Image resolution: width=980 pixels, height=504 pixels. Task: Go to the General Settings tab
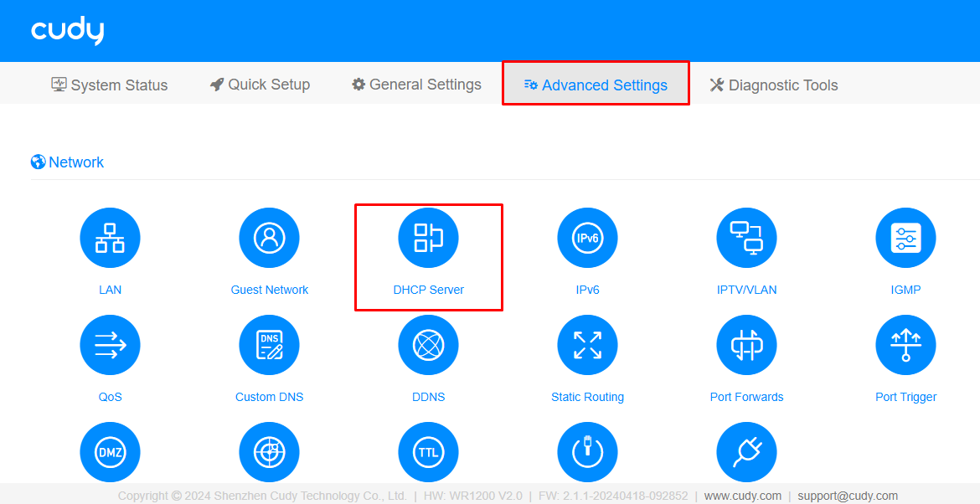416,85
